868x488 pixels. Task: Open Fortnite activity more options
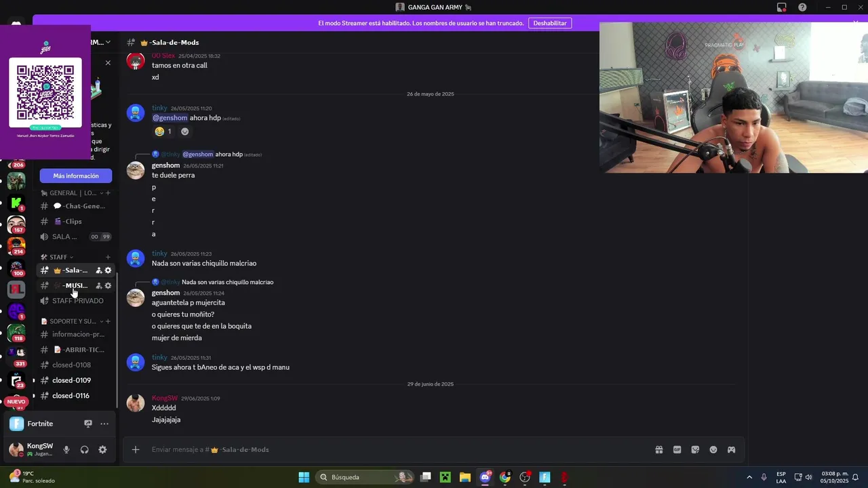[104, 424]
